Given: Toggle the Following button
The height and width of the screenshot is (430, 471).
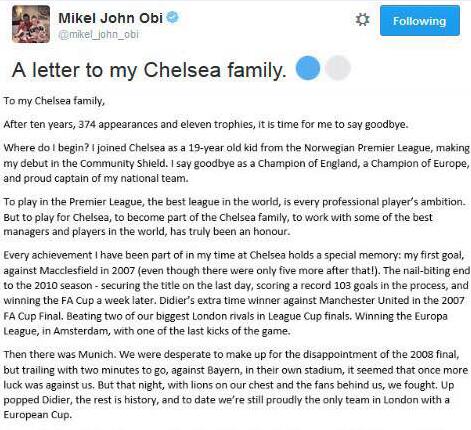Looking at the screenshot, I should [420, 21].
